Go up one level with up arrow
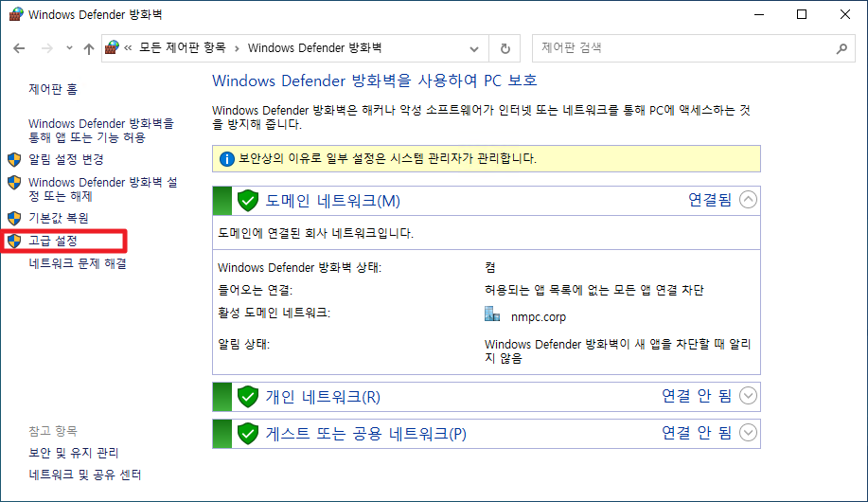868x502 pixels. coord(89,48)
